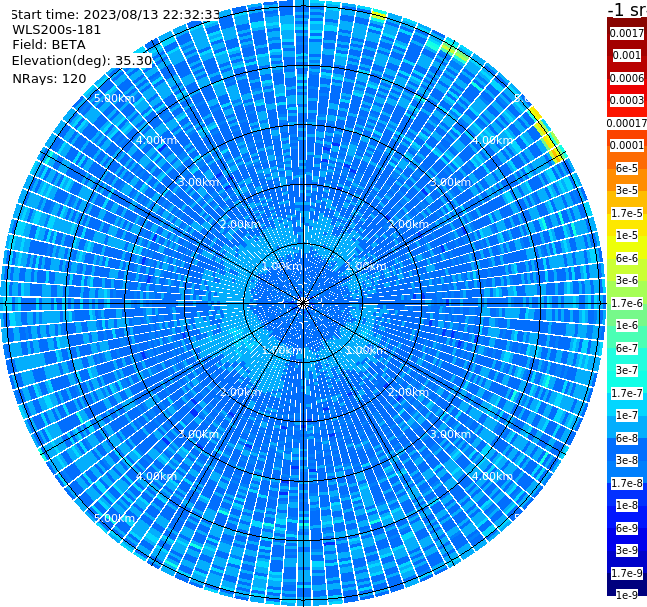
Task: Click the upper-left 1.00km range label
Action: click(282, 266)
